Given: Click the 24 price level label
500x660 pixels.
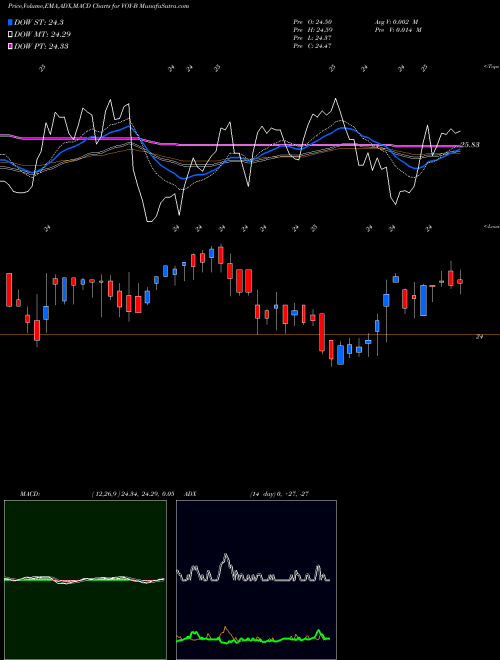Looking at the screenshot, I should [479, 337].
